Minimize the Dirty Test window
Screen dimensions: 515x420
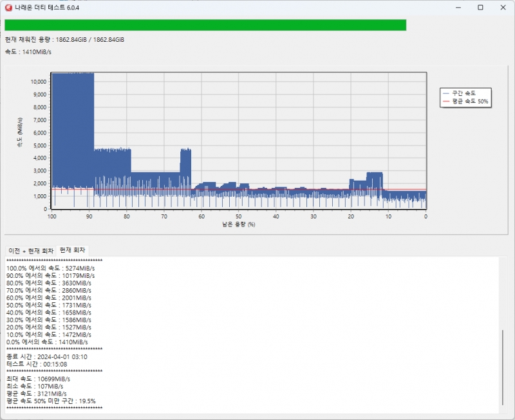tap(458, 7)
